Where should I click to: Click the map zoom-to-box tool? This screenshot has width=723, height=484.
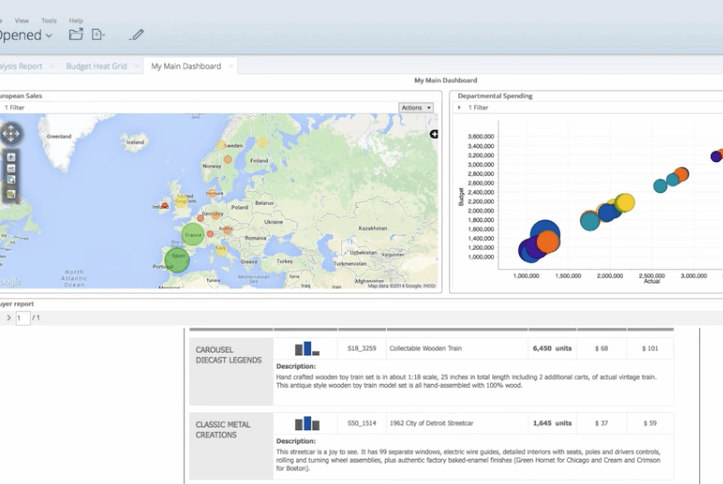(x=11, y=180)
